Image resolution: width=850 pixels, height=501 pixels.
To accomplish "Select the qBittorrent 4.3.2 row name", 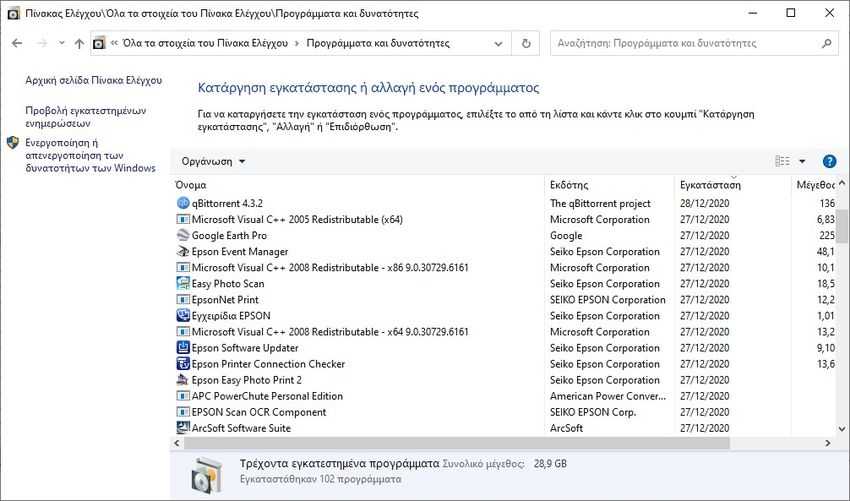I will coord(227,203).
